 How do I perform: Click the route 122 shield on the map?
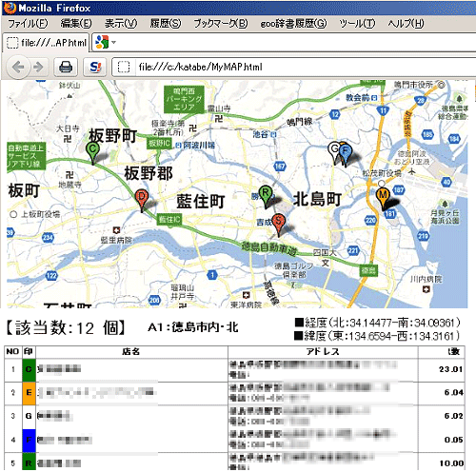(x=51, y=276)
